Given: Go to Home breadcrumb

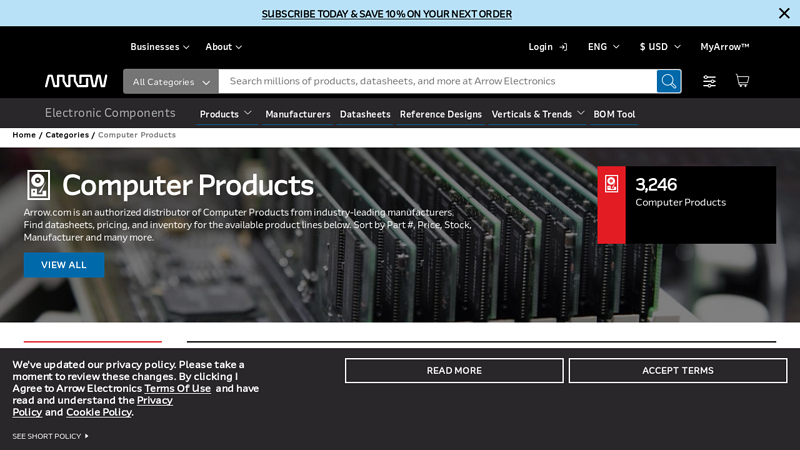Looking at the screenshot, I should 24,135.
